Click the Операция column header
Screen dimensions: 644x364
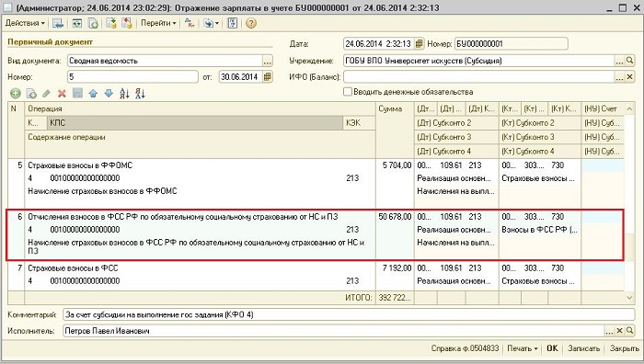tap(200, 108)
